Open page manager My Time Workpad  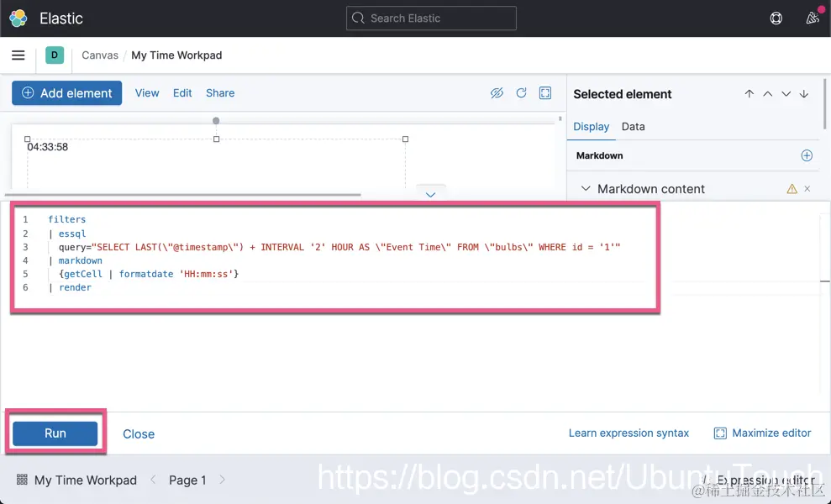click(x=76, y=480)
